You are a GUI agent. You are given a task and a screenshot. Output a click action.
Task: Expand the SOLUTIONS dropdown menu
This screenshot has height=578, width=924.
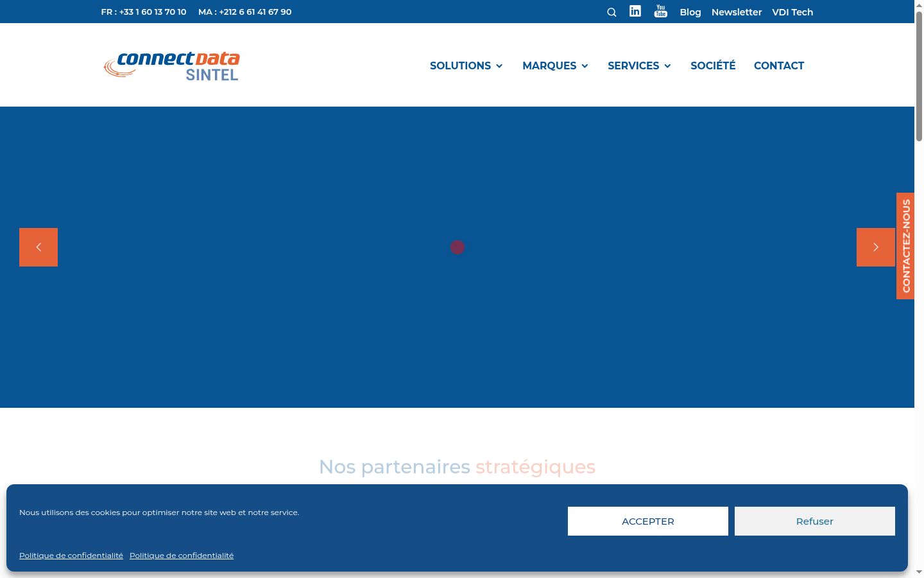pyautogui.click(x=466, y=66)
